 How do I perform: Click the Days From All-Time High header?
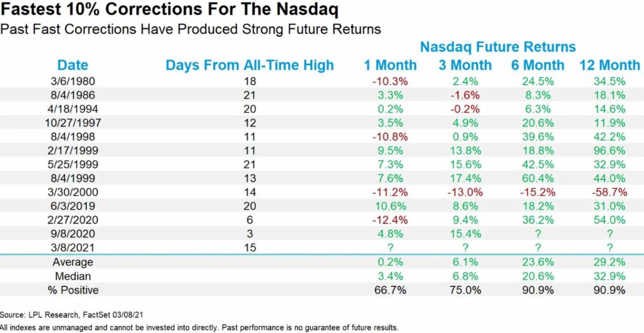coord(250,65)
